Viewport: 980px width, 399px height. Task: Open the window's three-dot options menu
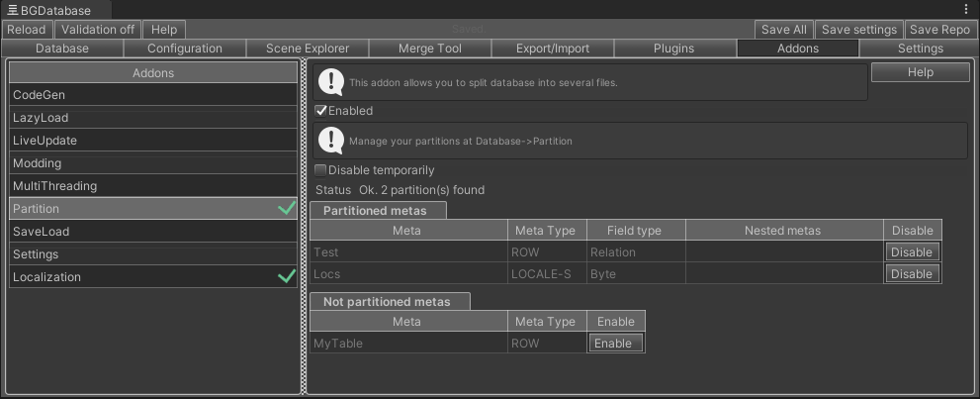(966, 10)
